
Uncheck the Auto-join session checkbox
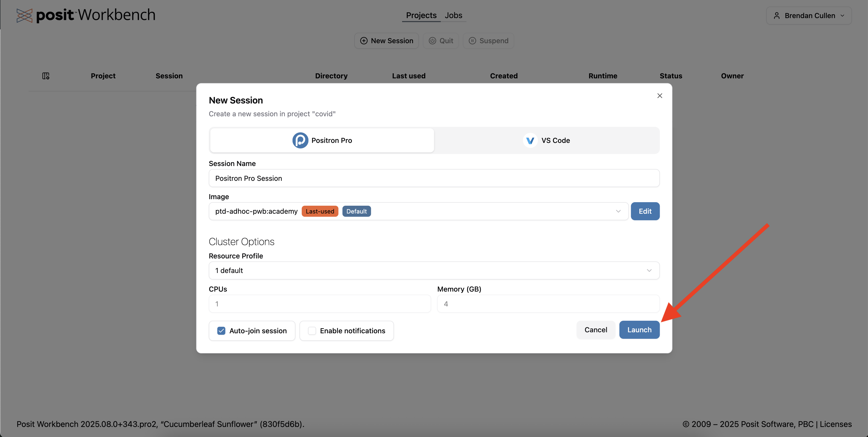coord(221,331)
